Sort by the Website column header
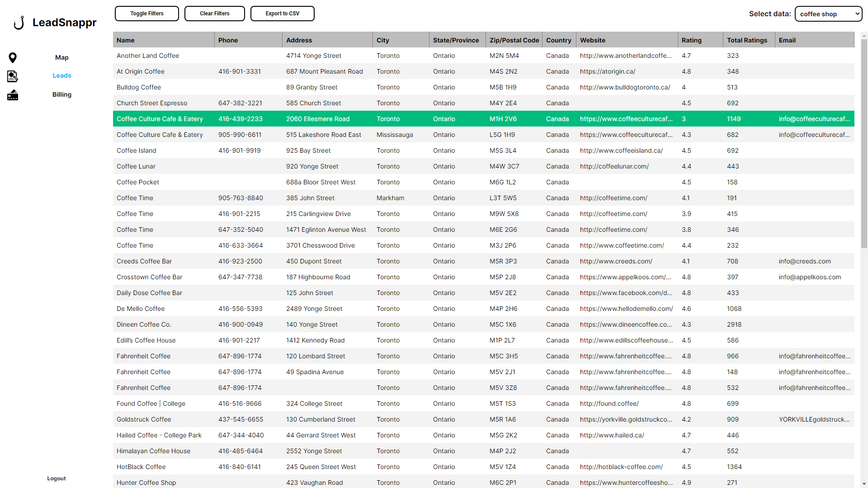The image size is (868, 488). click(627, 40)
